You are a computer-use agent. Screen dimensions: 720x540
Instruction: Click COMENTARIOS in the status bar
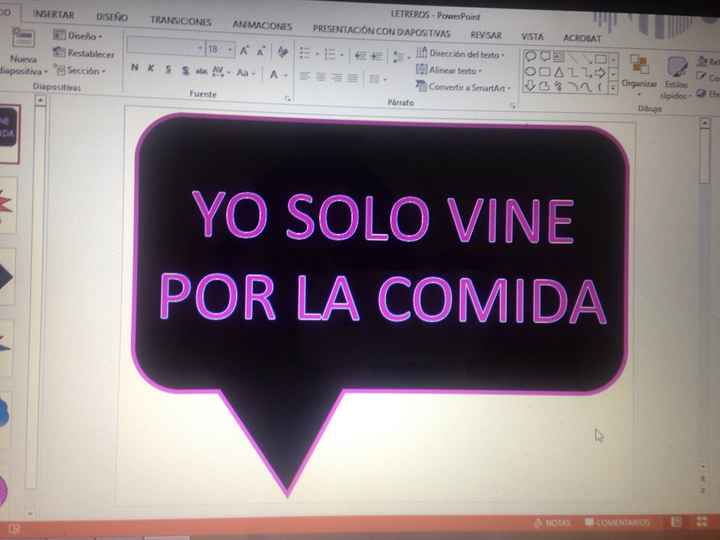click(x=617, y=523)
